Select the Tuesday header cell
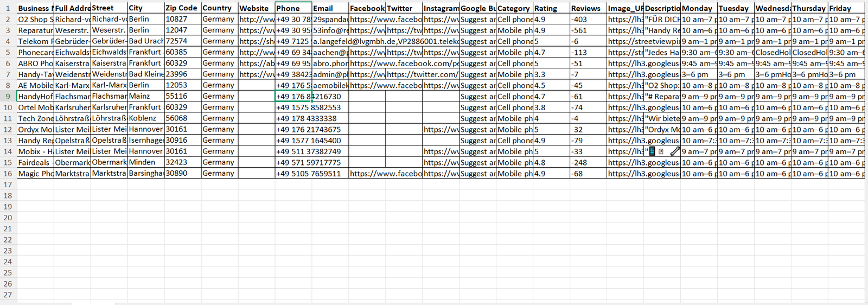 [736, 8]
